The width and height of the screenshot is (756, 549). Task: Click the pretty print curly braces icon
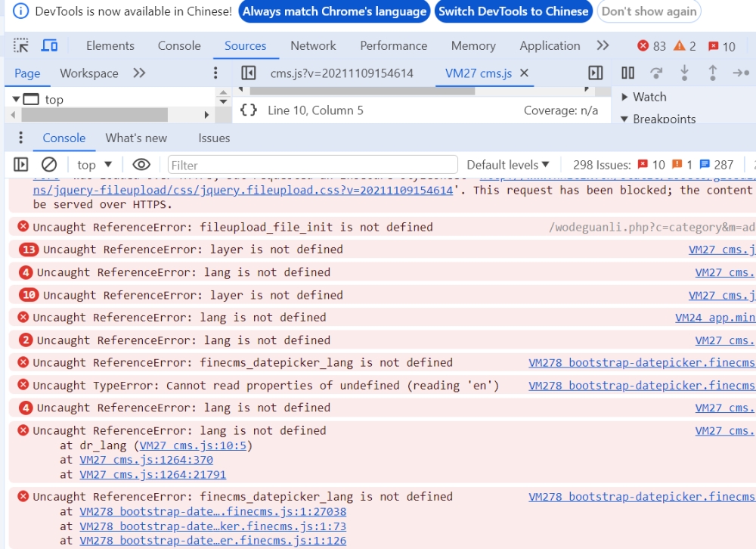[x=248, y=110]
